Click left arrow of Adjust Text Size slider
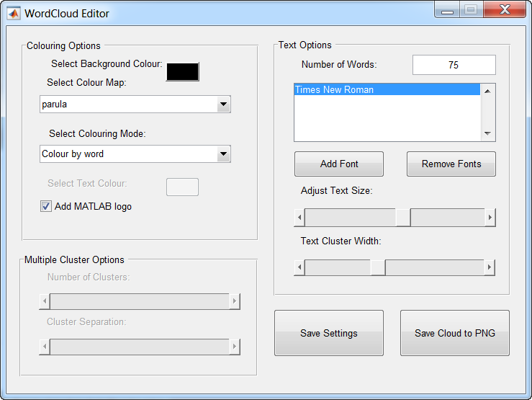The width and height of the screenshot is (532, 400). (x=299, y=218)
